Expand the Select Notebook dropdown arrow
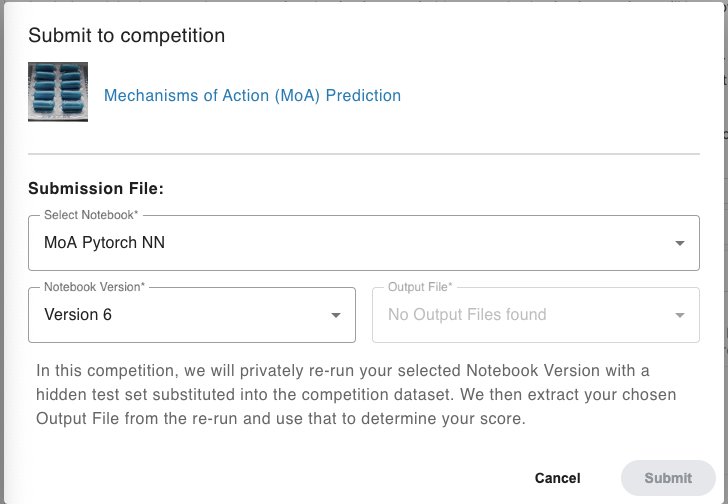The image size is (728, 504). tap(679, 243)
